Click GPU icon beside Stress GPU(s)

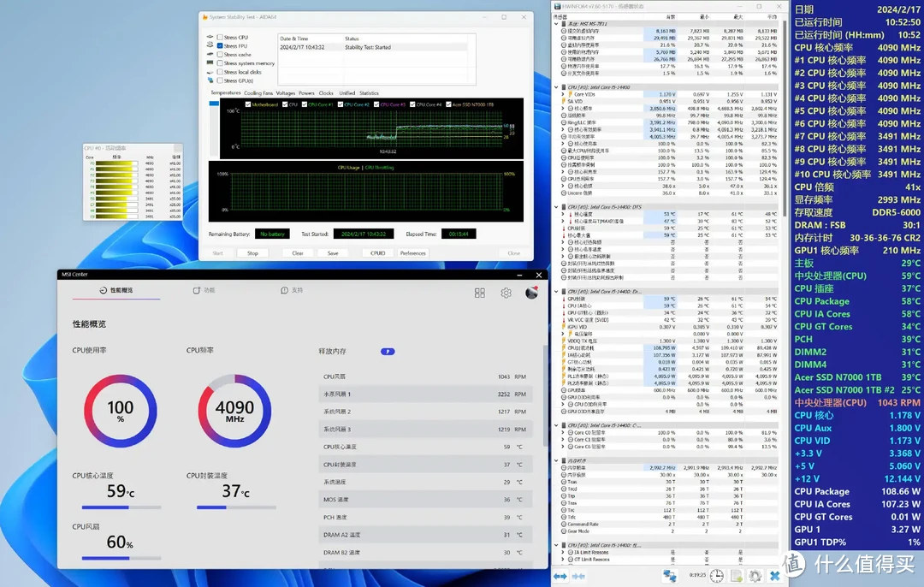coord(210,80)
